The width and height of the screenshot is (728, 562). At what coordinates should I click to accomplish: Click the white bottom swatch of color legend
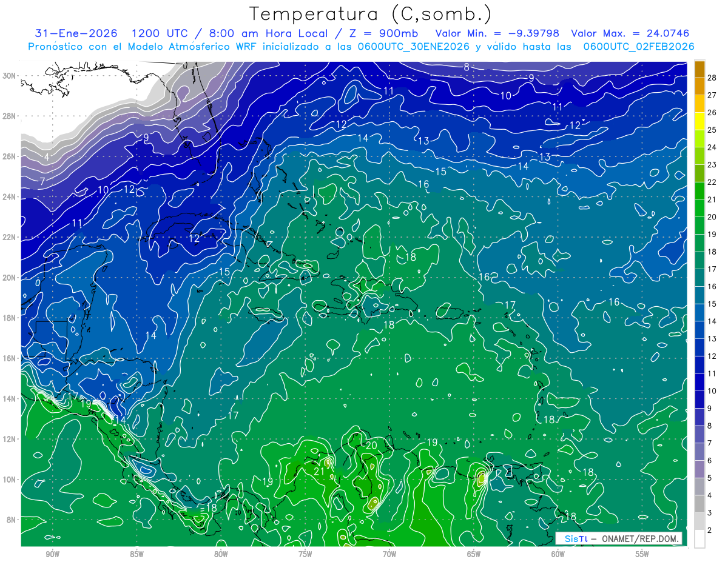pyautogui.click(x=699, y=539)
